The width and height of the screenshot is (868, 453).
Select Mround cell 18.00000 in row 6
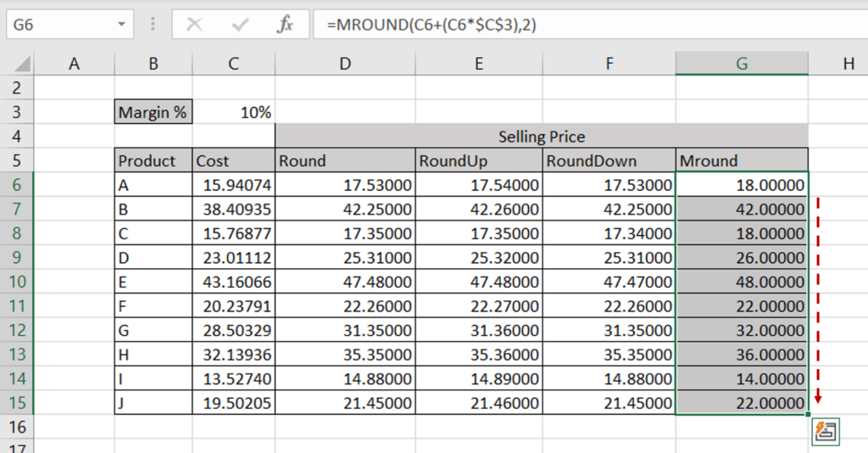[x=742, y=184]
